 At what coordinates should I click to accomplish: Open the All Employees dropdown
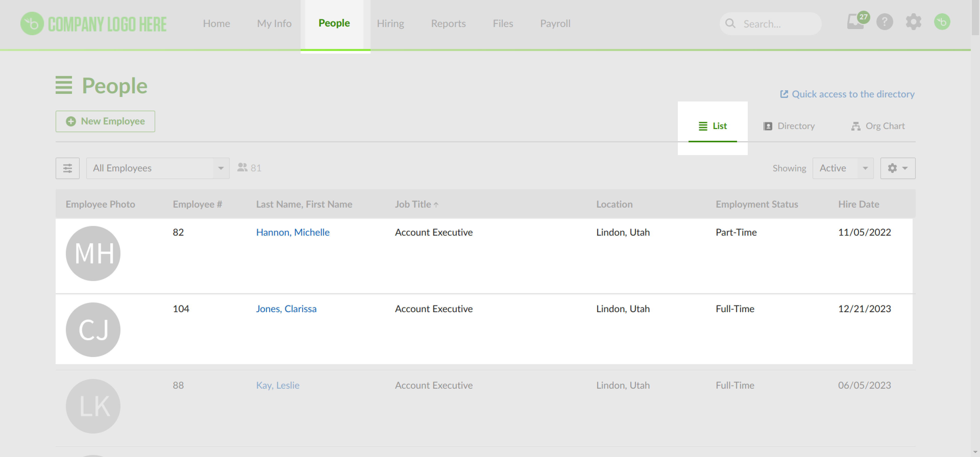pos(157,168)
